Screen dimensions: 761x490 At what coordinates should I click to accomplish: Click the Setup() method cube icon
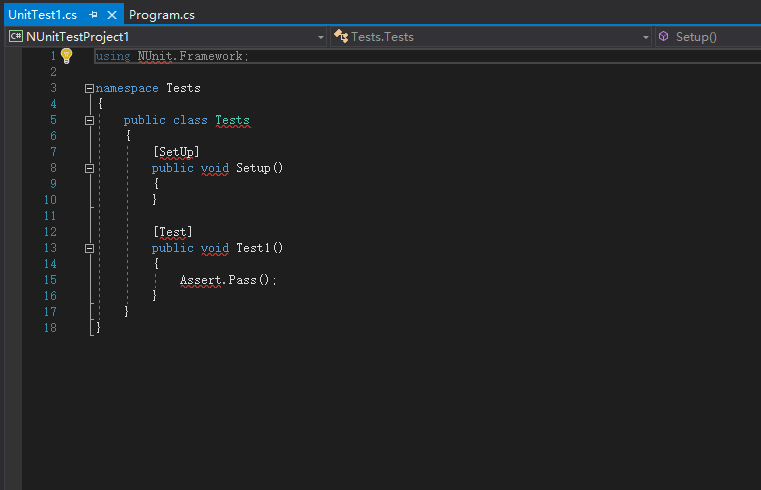point(663,36)
